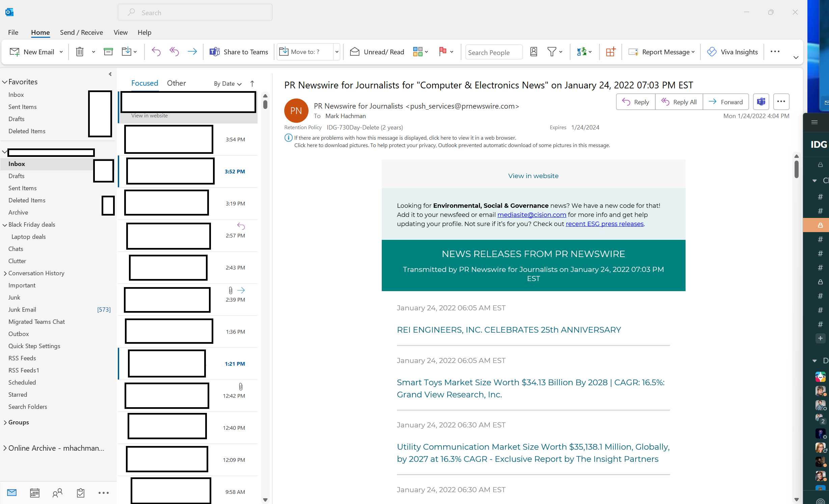829x504 pixels.
Task: Click the Share to Teams message icon
Action: pyautogui.click(x=761, y=102)
